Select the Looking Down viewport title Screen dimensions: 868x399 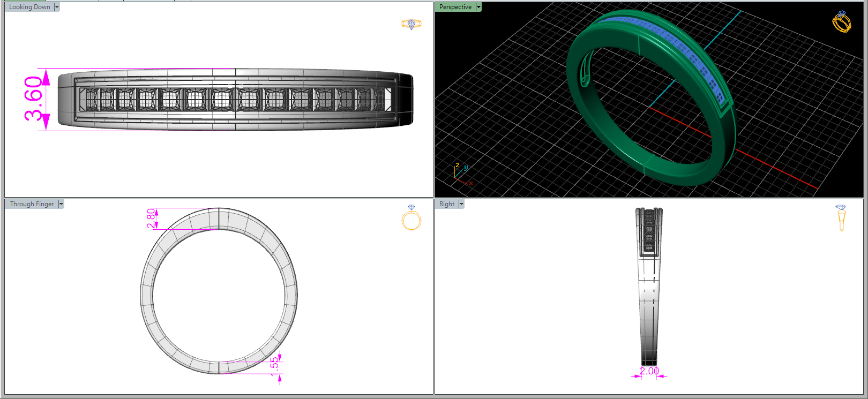coord(29,7)
